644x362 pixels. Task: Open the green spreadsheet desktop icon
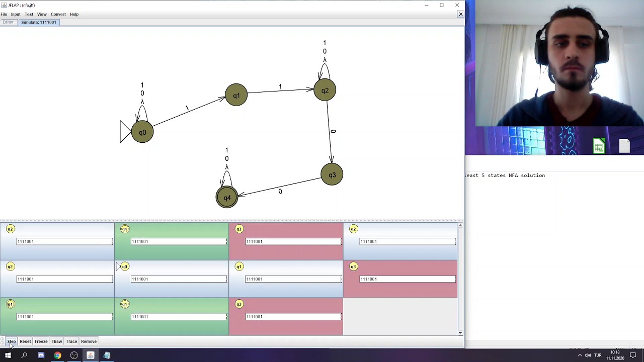coord(599,146)
